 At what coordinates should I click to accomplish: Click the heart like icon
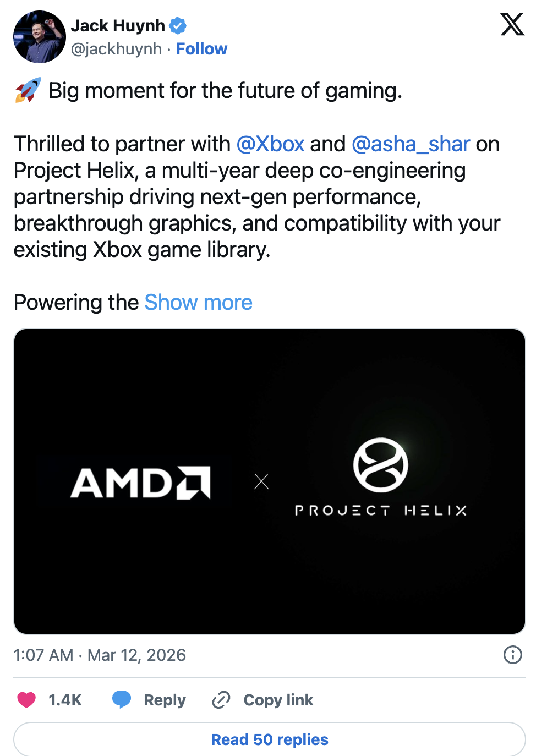(x=26, y=700)
